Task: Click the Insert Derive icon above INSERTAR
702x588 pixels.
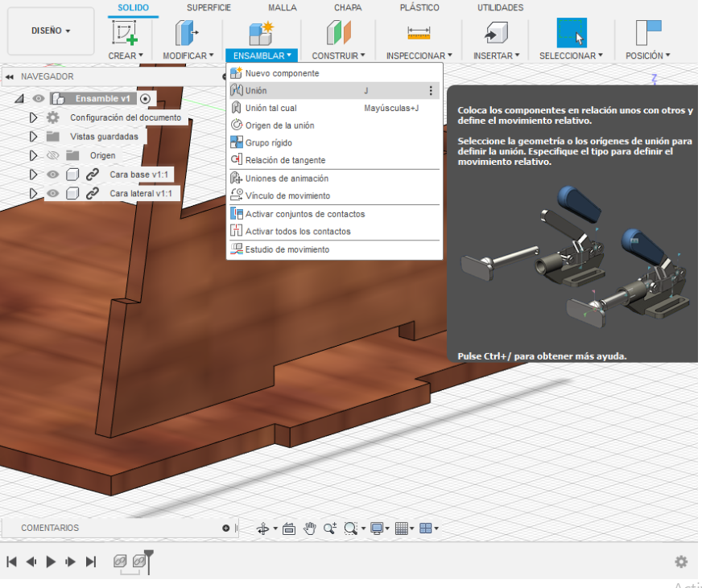Action: [x=496, y=33]
